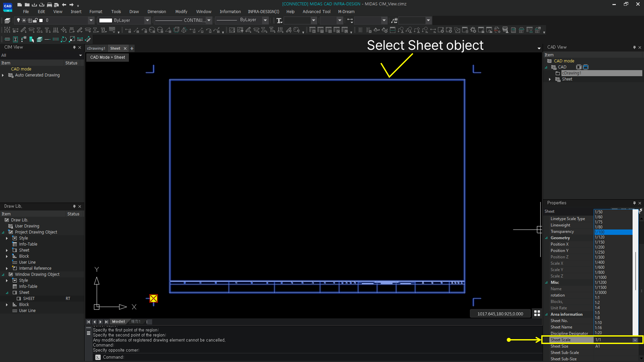Click the scale list scrollbar thumb
Viewport: 644px width, 362px height.
click(635, 271)
